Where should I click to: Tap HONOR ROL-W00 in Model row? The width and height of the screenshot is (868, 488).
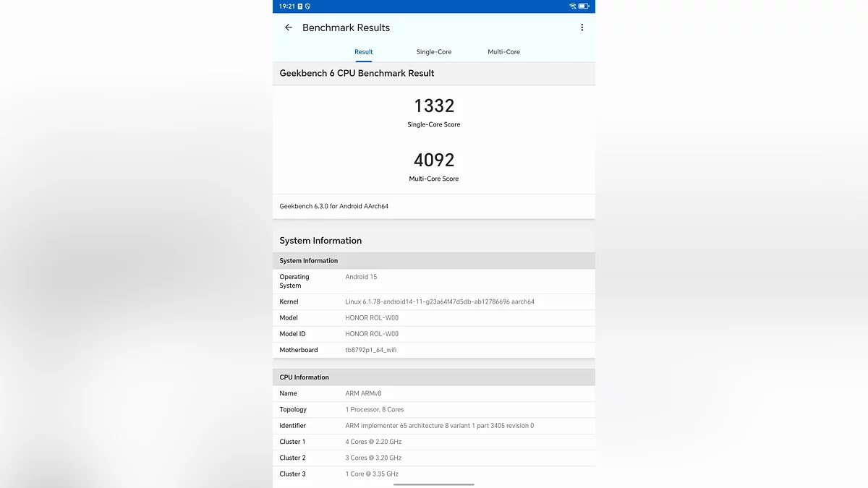[x=372, y=318]
